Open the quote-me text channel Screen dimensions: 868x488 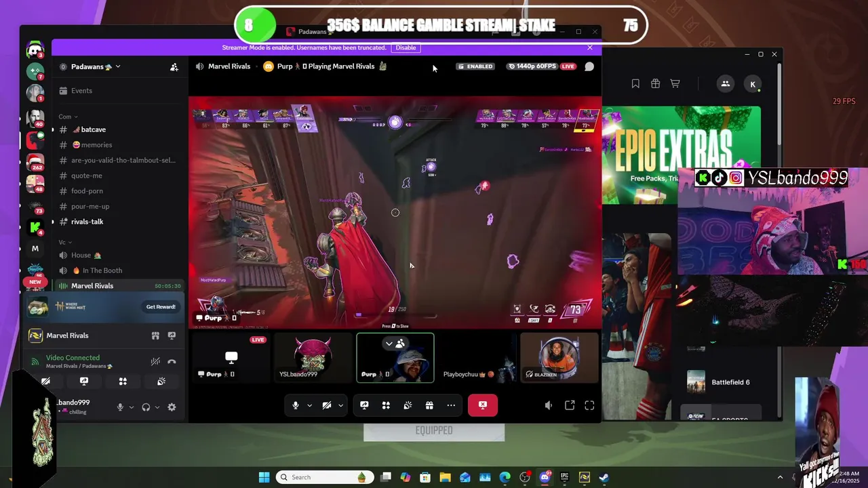click(x=87, y=176)
